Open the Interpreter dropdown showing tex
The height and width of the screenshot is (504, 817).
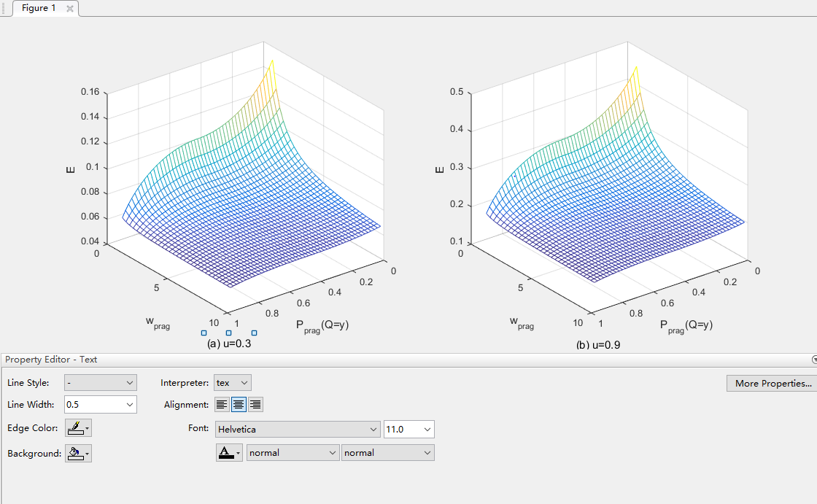click(x=232, y=382)
